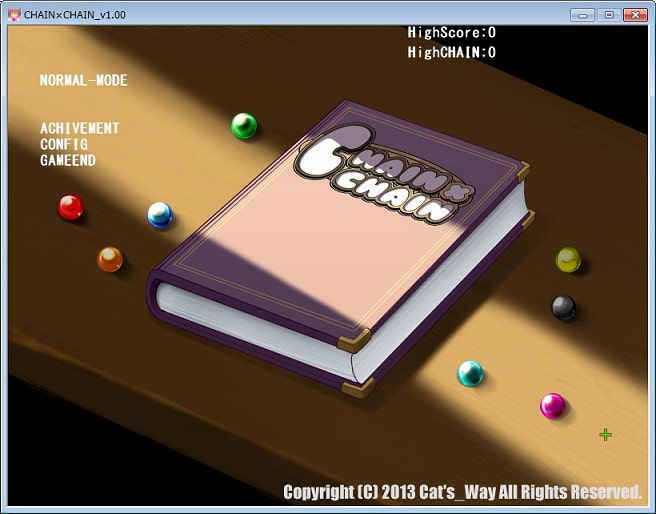Maximize the game window
The width and height of the screenshot is (656, 514).
607,14
